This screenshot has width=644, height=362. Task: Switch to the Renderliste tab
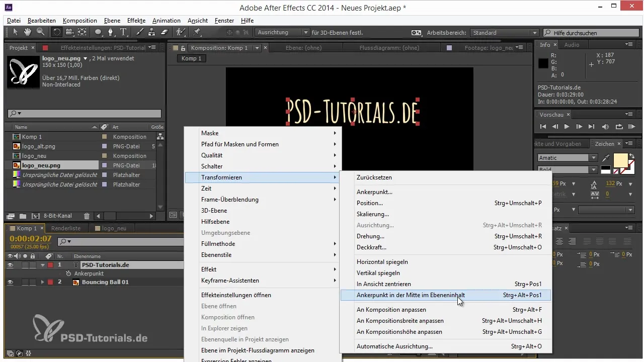tap(66, 228)
